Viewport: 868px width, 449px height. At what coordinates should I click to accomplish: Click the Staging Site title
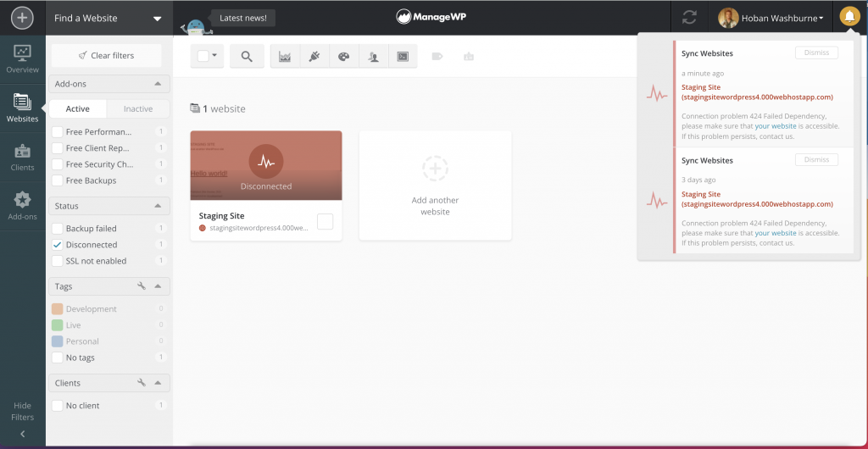click(x=221, y=216)
